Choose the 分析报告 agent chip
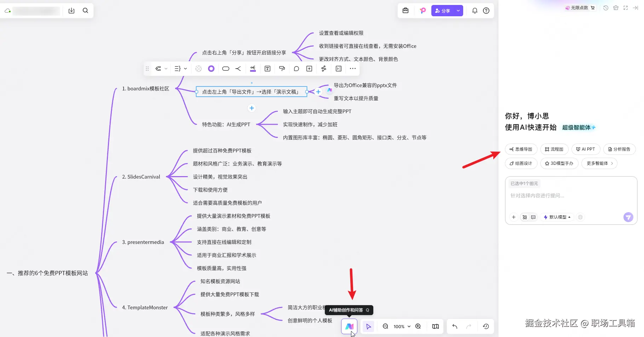Image resolution: width=644 pixels, height=337 pixels. (619, 149)
